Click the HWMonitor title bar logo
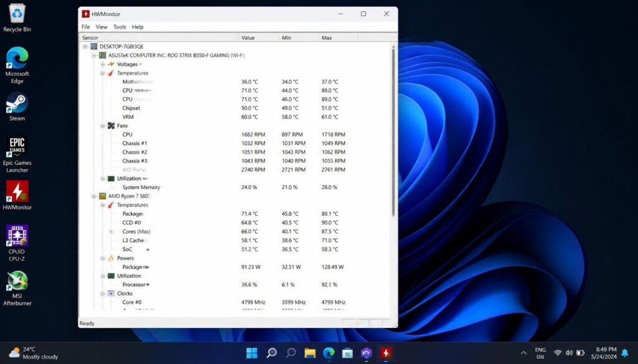638x364 pixels. click(85, 14)
